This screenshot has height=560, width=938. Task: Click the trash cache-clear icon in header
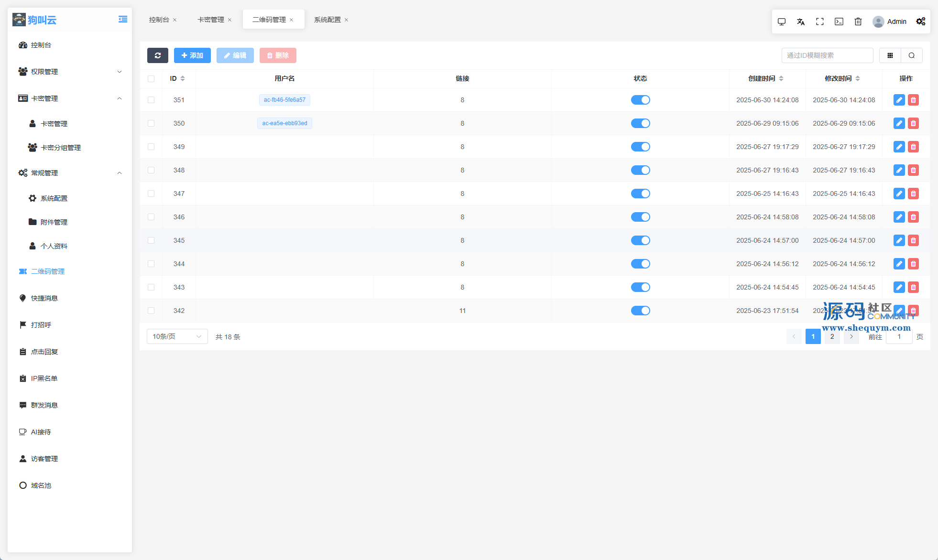(x=858, y=22)
